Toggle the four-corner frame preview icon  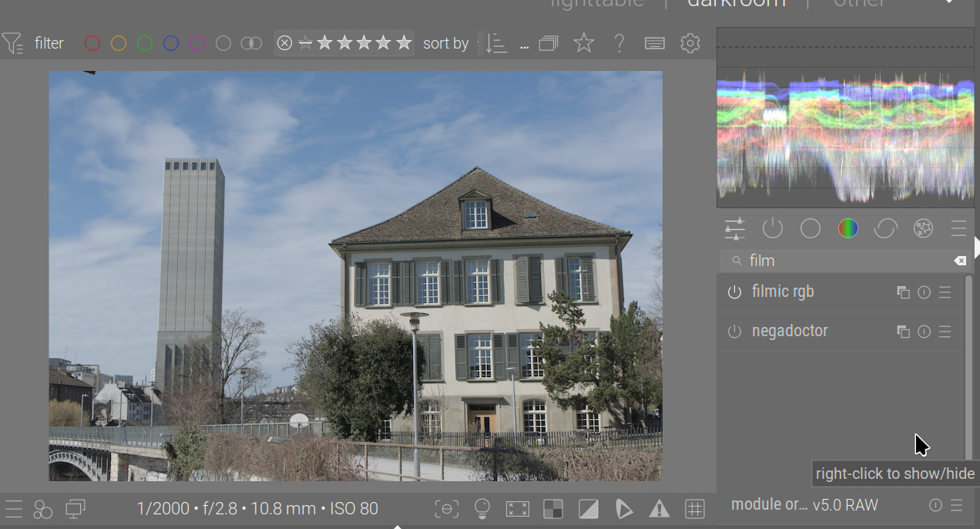[518, 509]
